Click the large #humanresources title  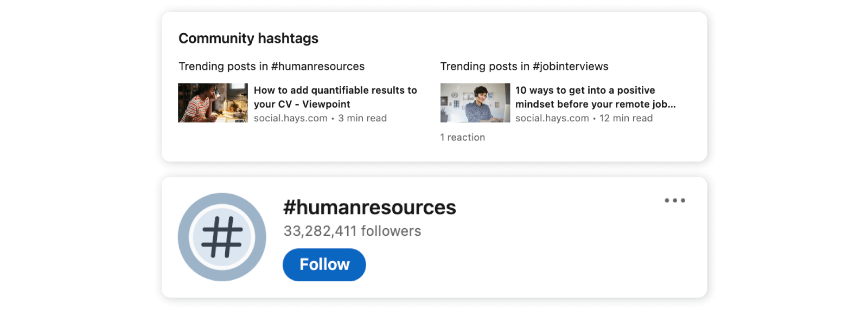[x=369, y=208]
